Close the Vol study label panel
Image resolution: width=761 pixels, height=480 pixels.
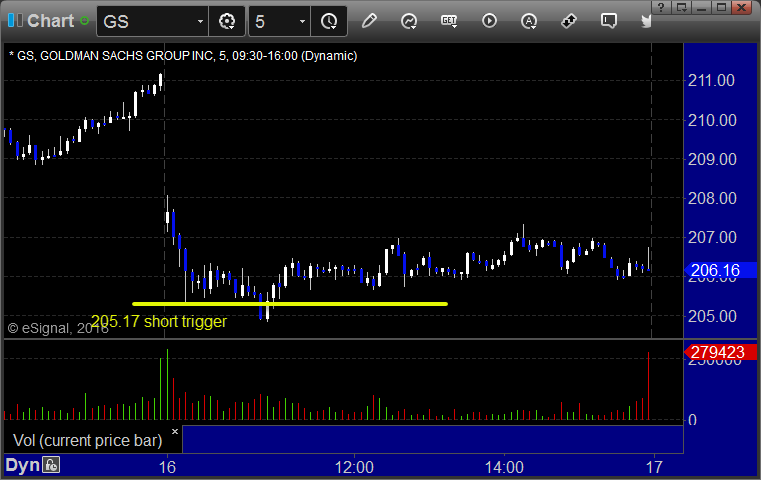coord(175,431)
